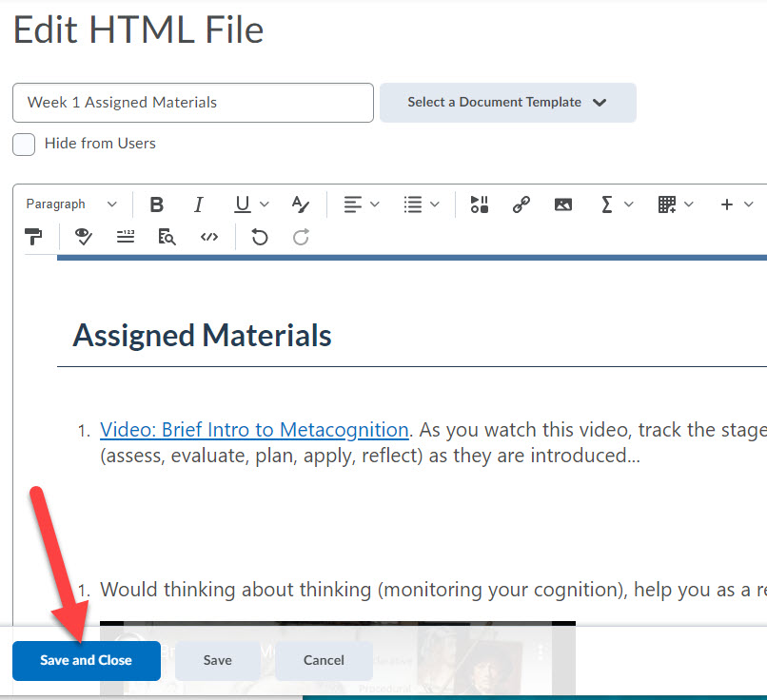Screen dimensions: 767x700
Task: Toggle underline formatting on selected text
Action: click(x=240, y=204)
